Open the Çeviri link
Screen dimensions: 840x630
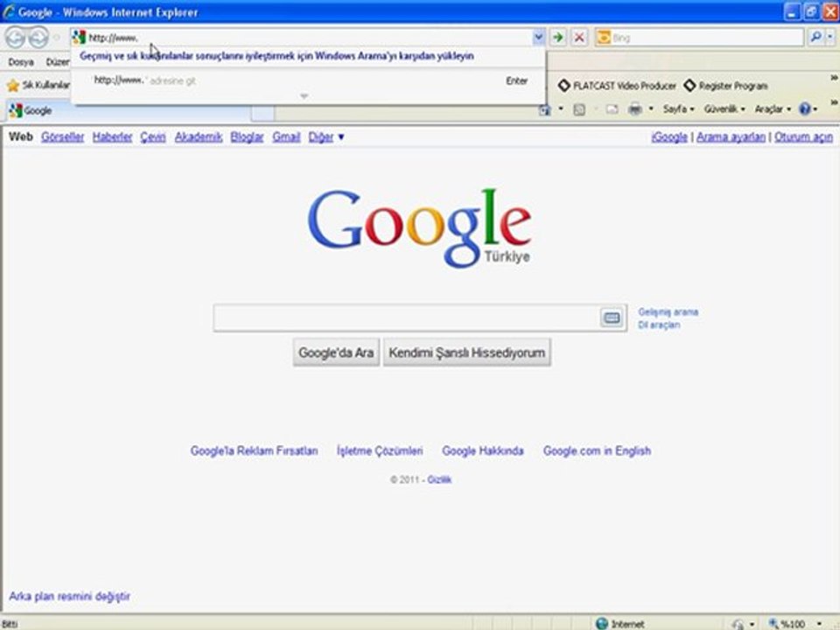152,137
